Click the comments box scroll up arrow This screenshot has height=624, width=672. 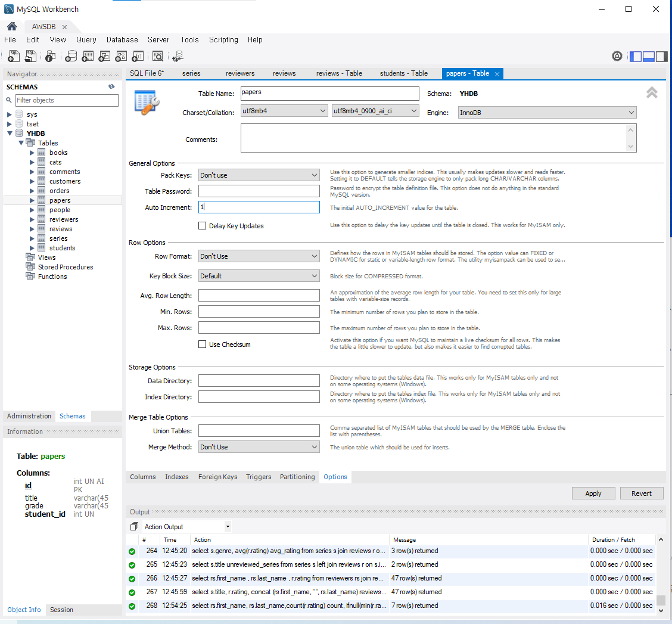[x=630, y=129]
